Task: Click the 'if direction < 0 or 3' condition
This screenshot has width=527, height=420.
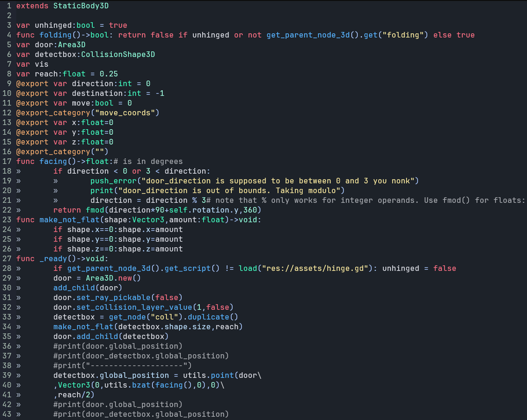Action: coord(102,171)
